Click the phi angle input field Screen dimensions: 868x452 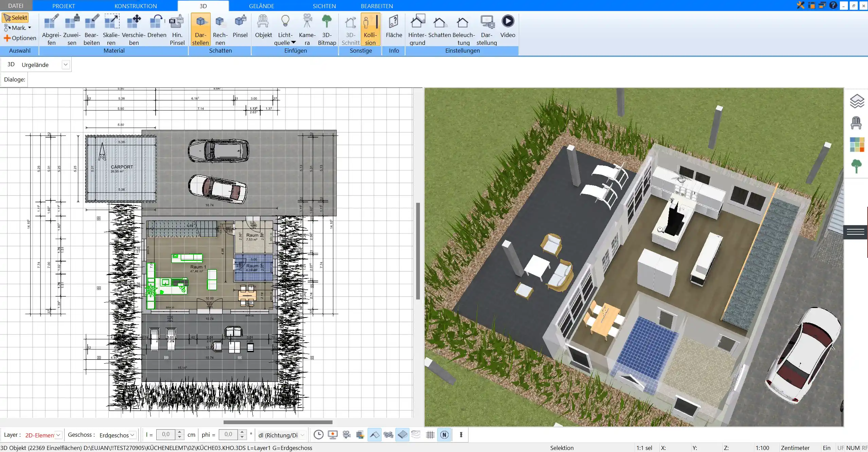(x=228, y=434)
